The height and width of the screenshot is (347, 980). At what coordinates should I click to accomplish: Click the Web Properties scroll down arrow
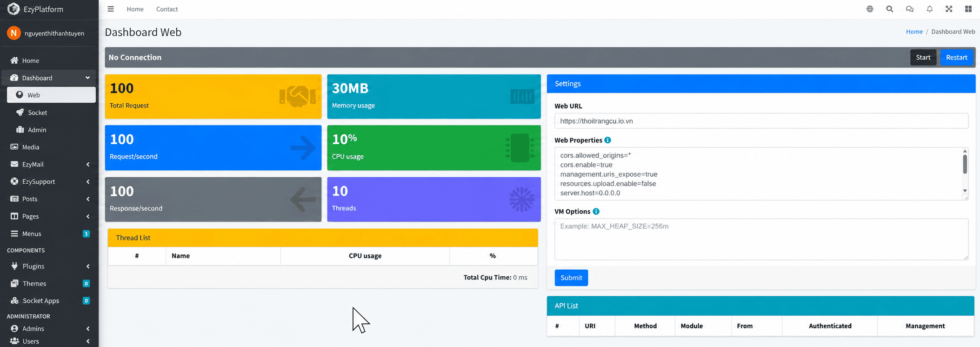coord(965,191)
